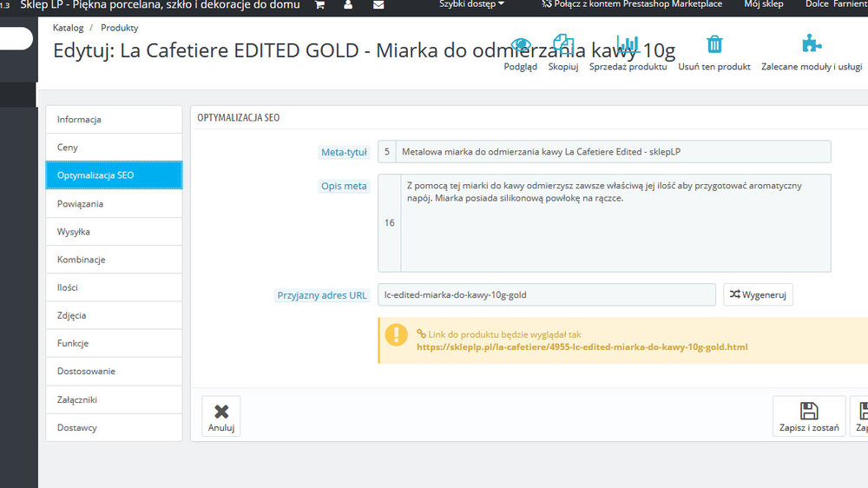Screen dimensions: 868x488
Task: Open the Ceny tab
Action: point(114,148)
